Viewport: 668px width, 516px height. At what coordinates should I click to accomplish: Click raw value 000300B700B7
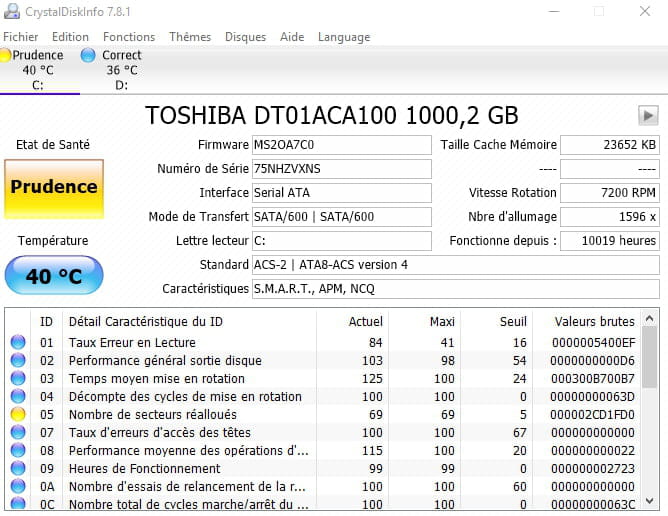pyautogui.click(x=593, y=378)
